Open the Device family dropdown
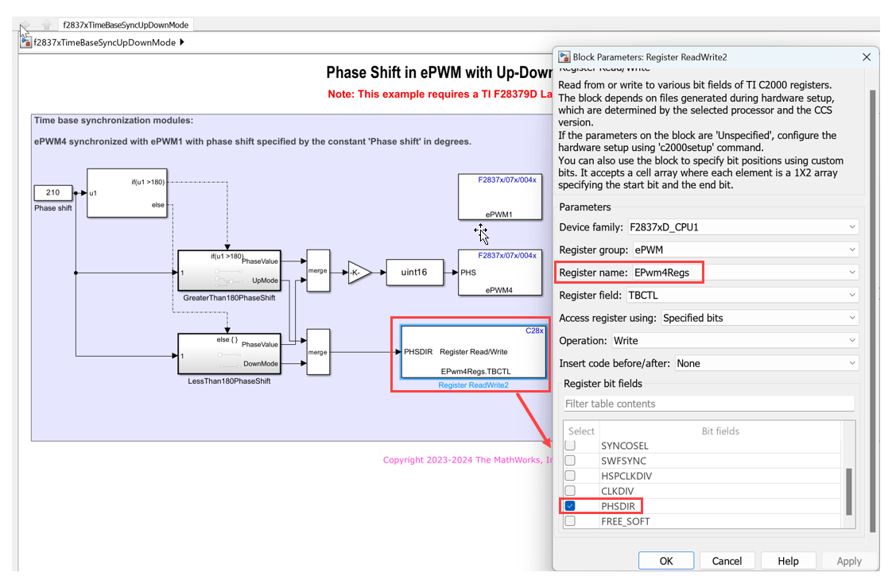The width and height of the screenshot is (892, 588). point(743,227)
